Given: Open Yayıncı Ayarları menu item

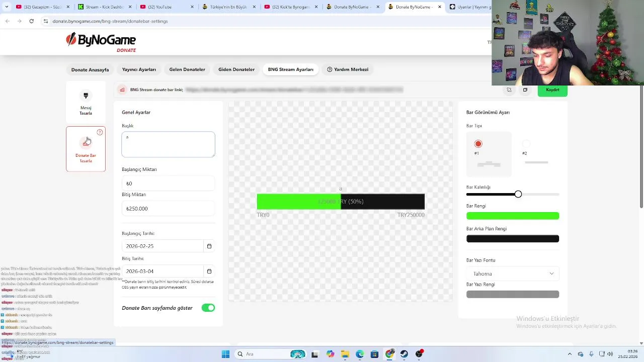Looking at the screenshot, I should [139, 69].
